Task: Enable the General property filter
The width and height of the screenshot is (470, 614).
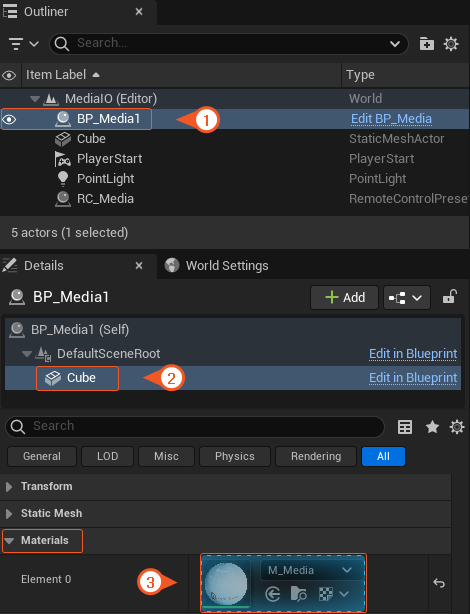Action: pyautogui.click(x=42, y=456)
